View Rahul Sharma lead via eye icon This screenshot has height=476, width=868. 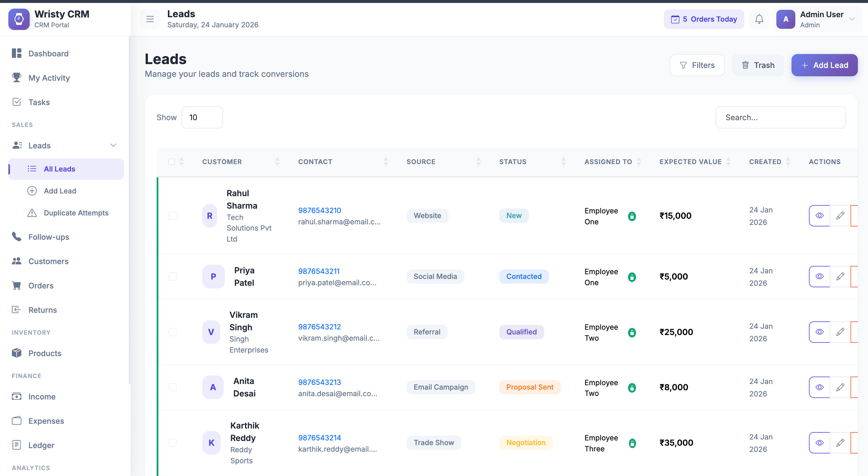click(x=819, y=215)
